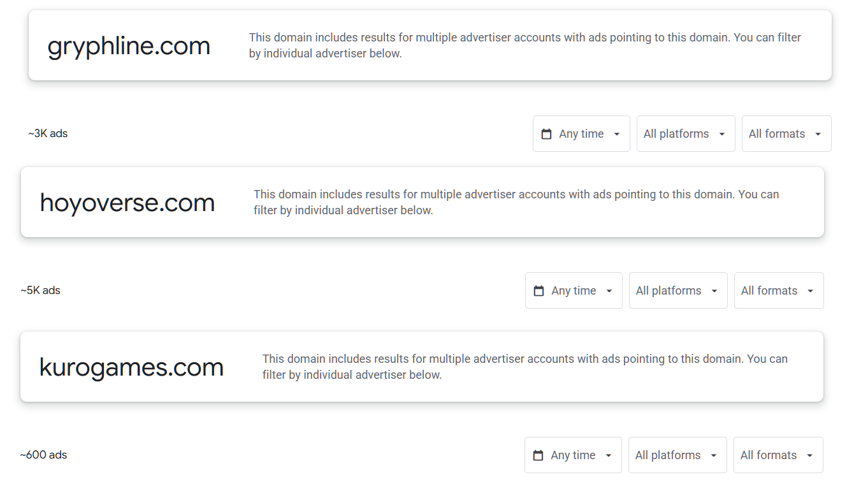Viewport: 868px width, 484px height.
Task: Click the calendar icon in the ~5K ads row
Action: [539, 291]
